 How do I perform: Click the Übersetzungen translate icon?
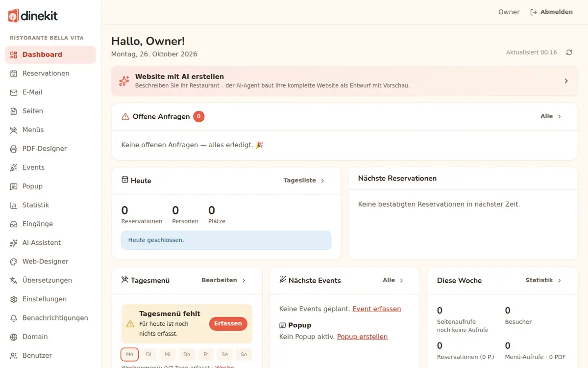point(14,281)
